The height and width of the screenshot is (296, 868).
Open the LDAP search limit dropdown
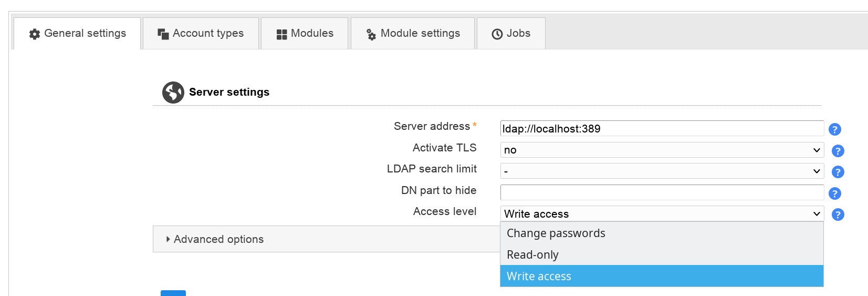tap(662, 171)
